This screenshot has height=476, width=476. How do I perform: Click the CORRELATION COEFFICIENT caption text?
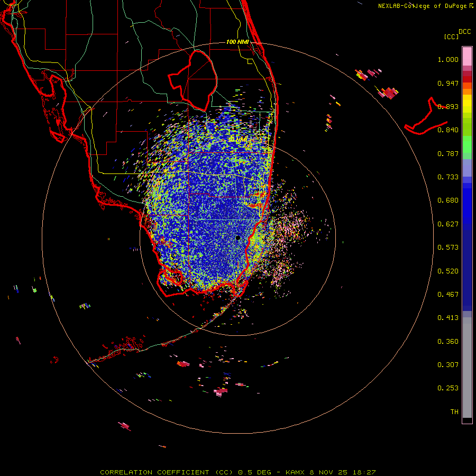point(167,472)
